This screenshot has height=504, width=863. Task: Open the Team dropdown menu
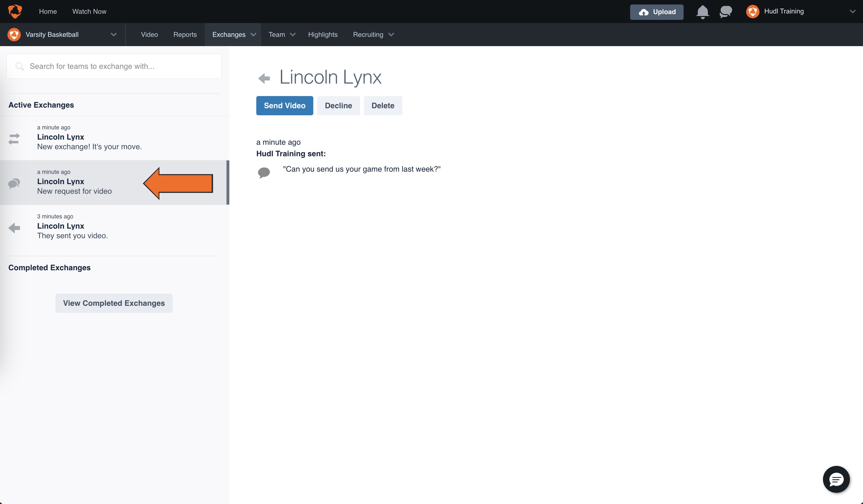(282, 35)
